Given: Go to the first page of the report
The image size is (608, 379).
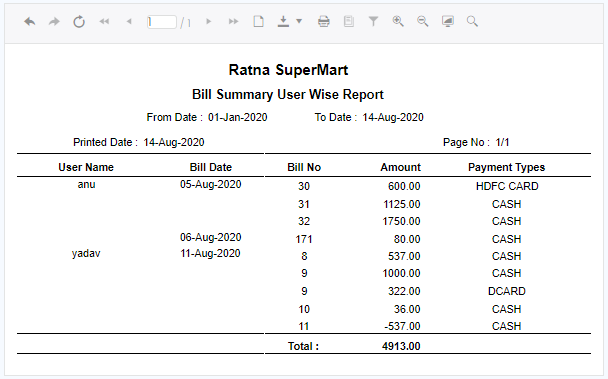Looking at the screenshot, I should point(104,21).
